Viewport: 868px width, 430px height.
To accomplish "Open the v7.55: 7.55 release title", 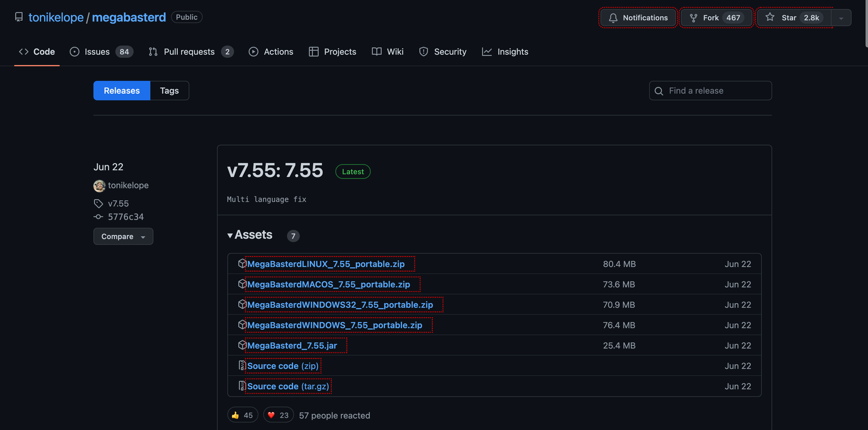I will pyautogui.click(x=275, y=170).
